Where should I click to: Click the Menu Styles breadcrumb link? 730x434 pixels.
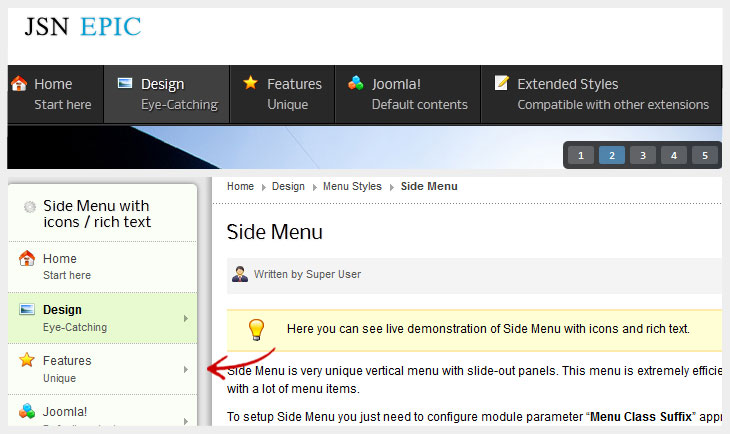click(x=352, y=186)
